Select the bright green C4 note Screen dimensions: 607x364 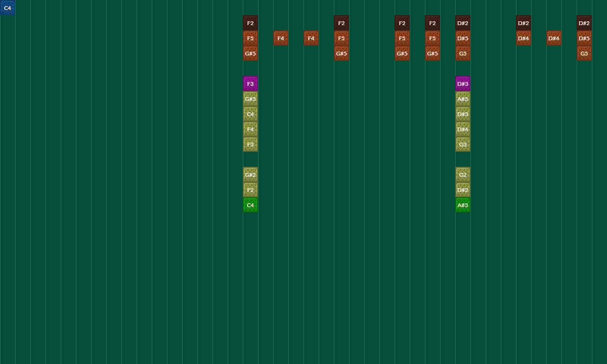(250, 205)
